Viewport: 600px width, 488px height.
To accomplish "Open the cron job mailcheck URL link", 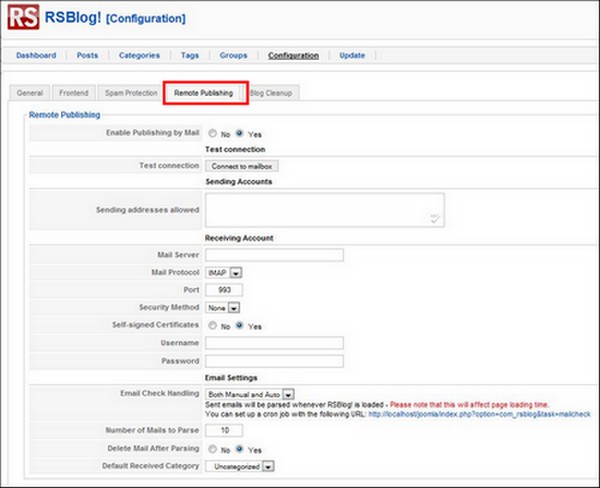I will pos(479,414).
